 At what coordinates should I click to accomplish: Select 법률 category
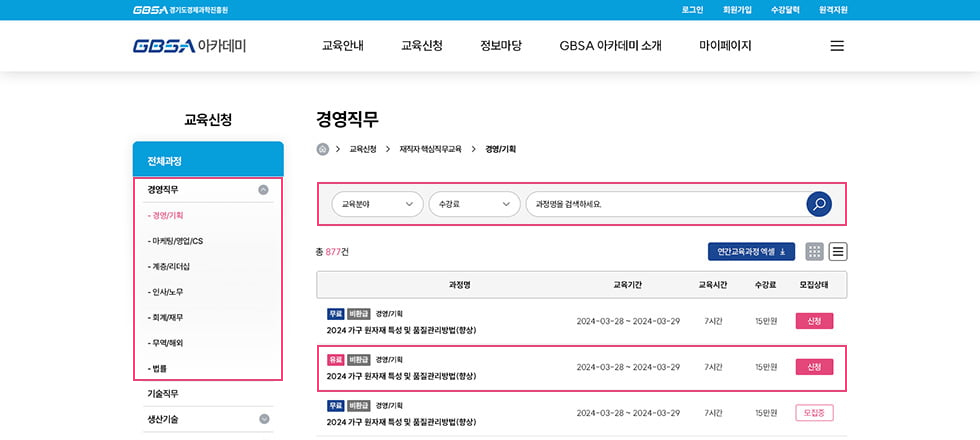click(x=158, y=369)
